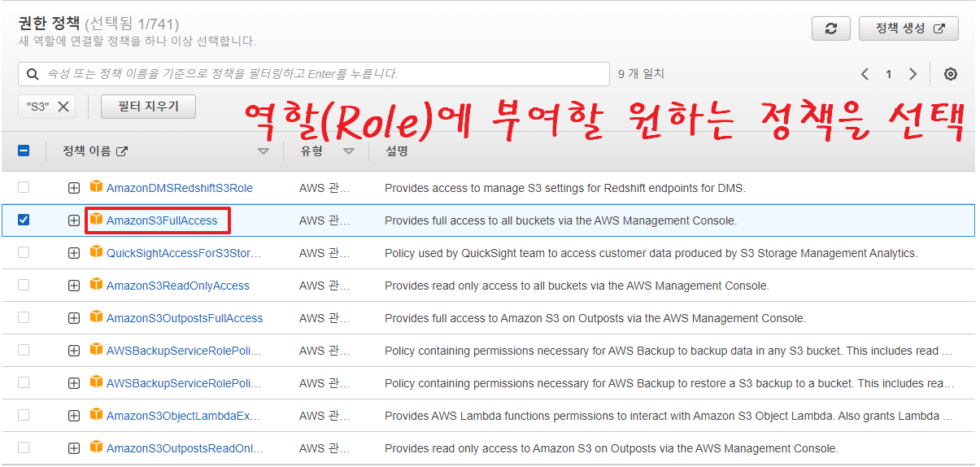Click the AmazonDMSRedshiftS3Role policy cube icon

click(x=97, y=186)
